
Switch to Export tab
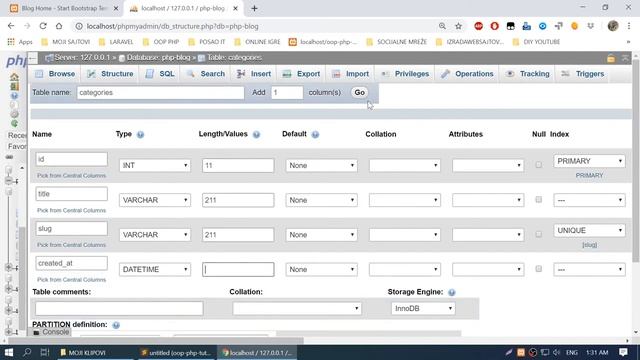(x=301, y=74)
